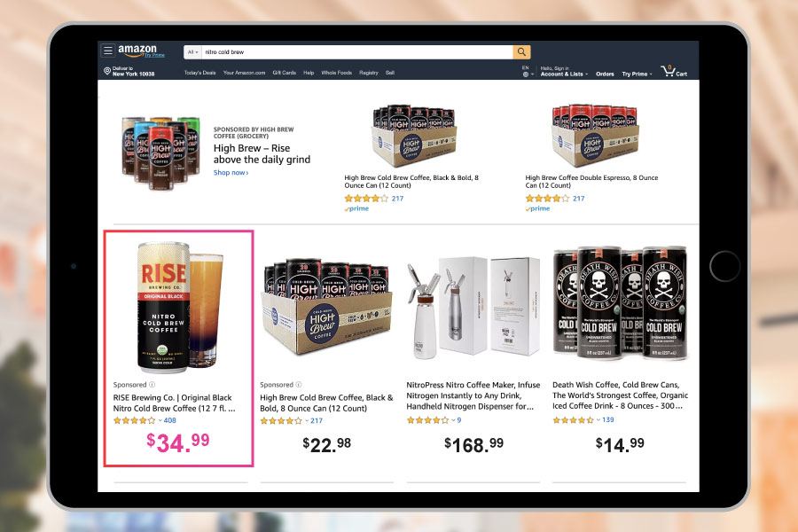798x532 pixels.
Task: Open Whole Foods in navigation bar
Action: click(336, 73)
